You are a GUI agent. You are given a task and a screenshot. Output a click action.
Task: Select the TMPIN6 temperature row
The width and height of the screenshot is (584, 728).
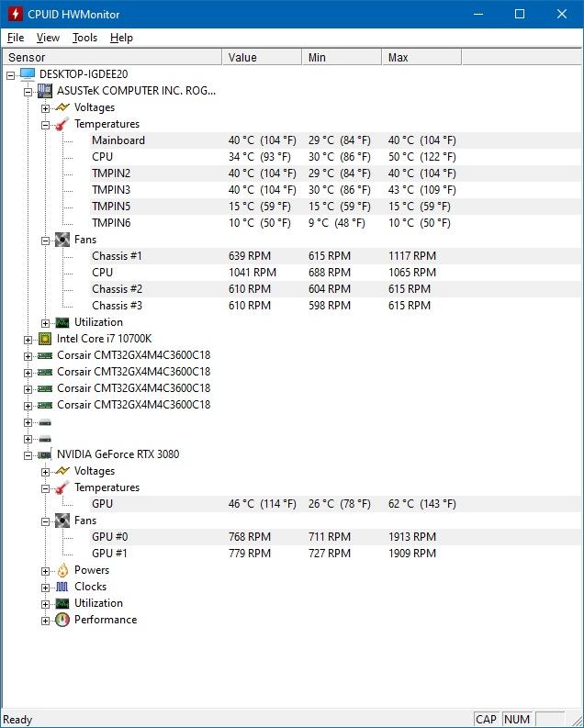pos(336,223)
